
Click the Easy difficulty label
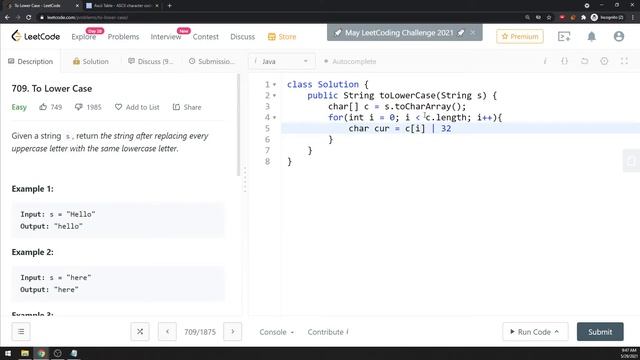point(19,107)
